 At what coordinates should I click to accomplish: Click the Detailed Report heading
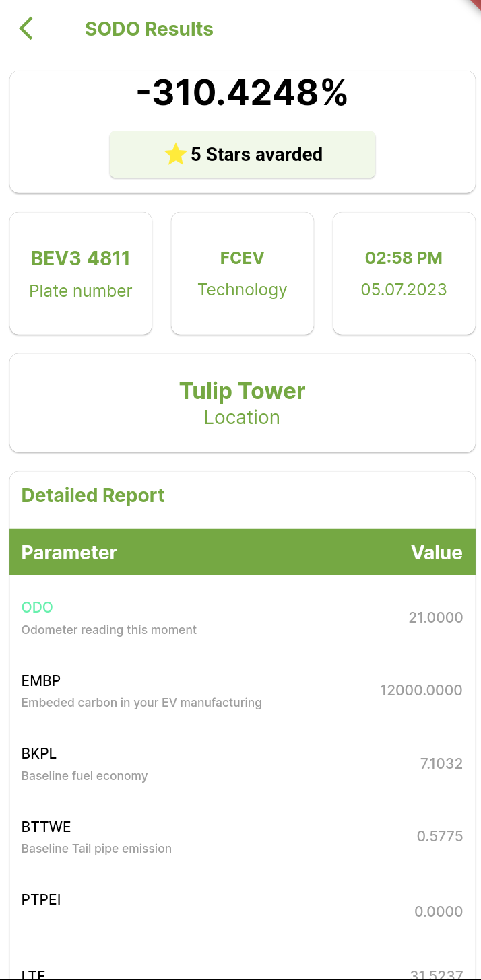[x=93, y=495]
